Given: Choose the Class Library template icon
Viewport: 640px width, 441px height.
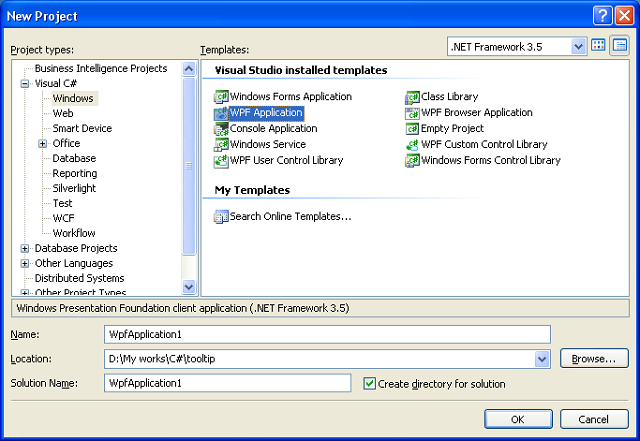Looking at the screenshot, I should pos(412,97).
